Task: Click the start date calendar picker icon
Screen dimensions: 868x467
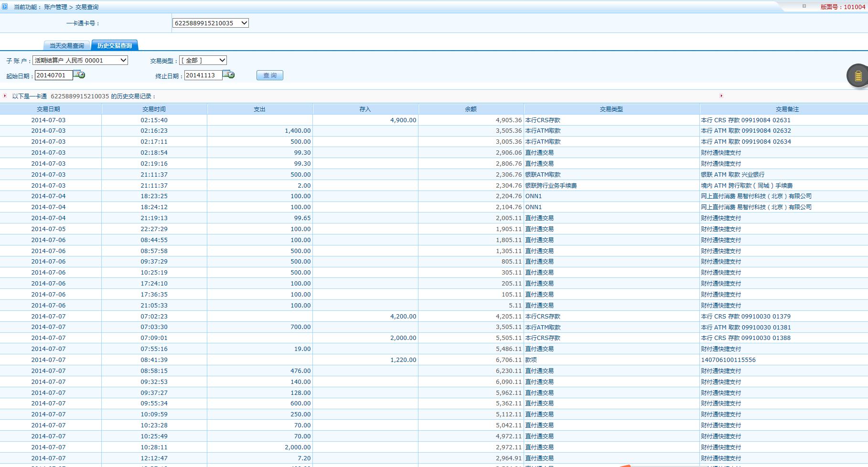Action: click(x=79, y=75)
